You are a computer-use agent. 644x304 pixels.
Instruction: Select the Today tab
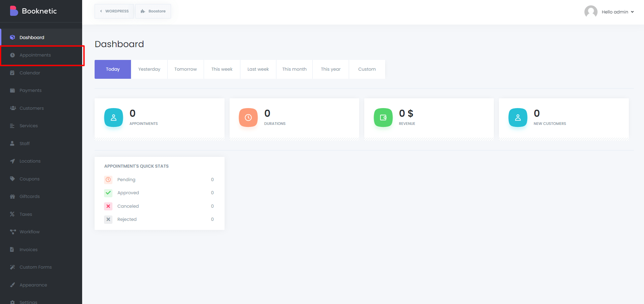[113, 69]
